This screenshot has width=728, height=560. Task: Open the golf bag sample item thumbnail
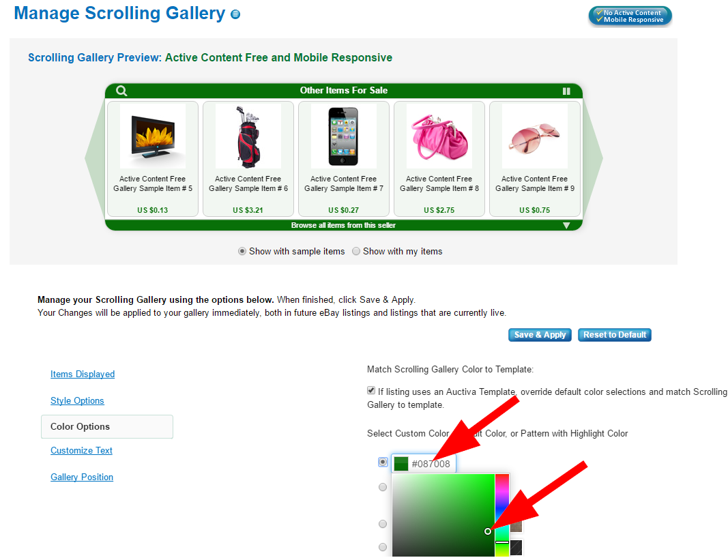coord(248,136)
